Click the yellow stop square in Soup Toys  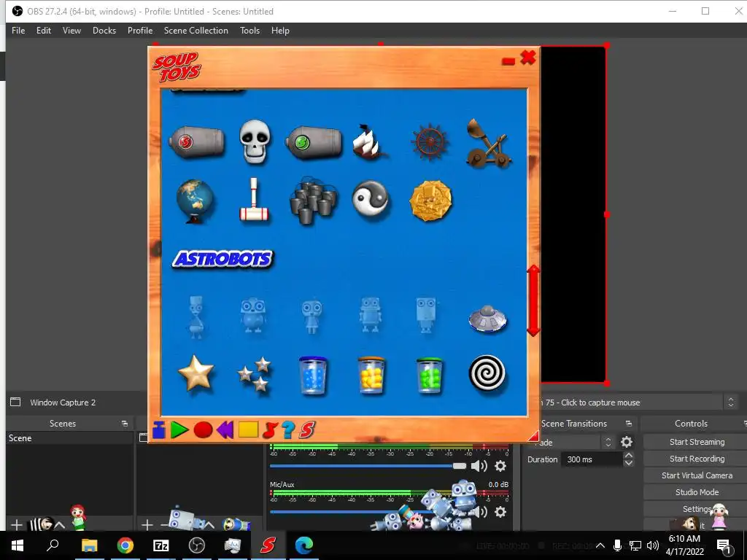click(x=248, y=429)
